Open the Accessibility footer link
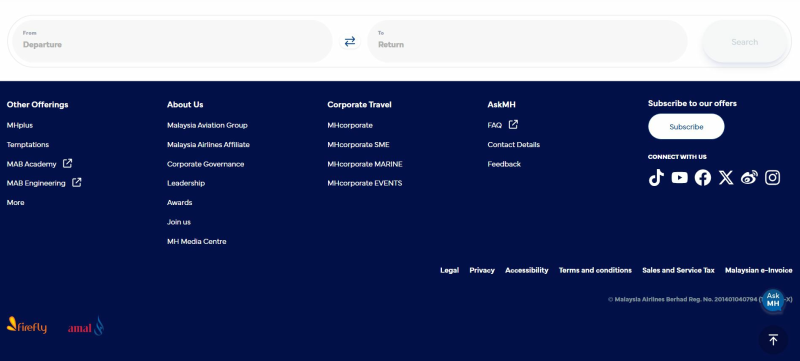This screenshot has width=800, height=361. [527, 270]
